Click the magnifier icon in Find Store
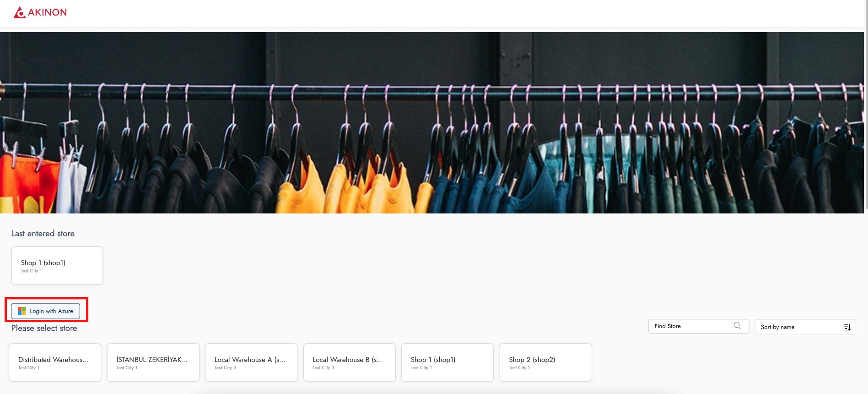Image resolution: width=868 pixels, height=394 pixels. tap(737, 326)
